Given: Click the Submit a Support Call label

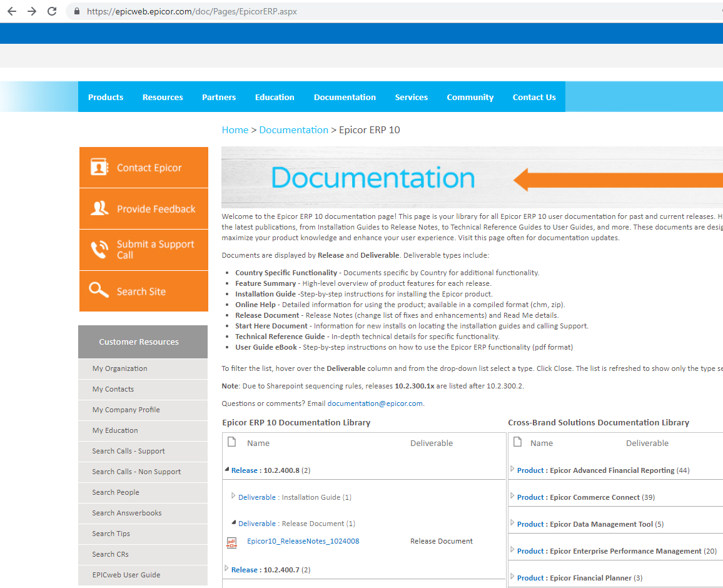Looking at the screenshot, I should [x=156, y=250].
